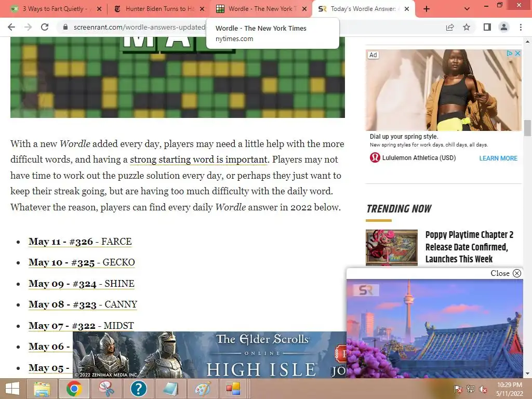Reload the current page
The height and width of the screenshot is (399, 532).
click(45, 27)
